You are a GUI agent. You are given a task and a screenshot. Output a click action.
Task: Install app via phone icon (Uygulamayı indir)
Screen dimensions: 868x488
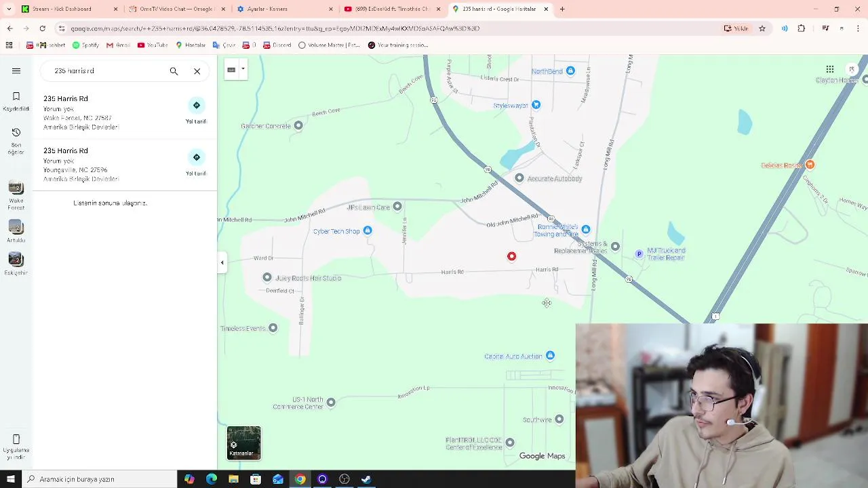pos(16,448)
